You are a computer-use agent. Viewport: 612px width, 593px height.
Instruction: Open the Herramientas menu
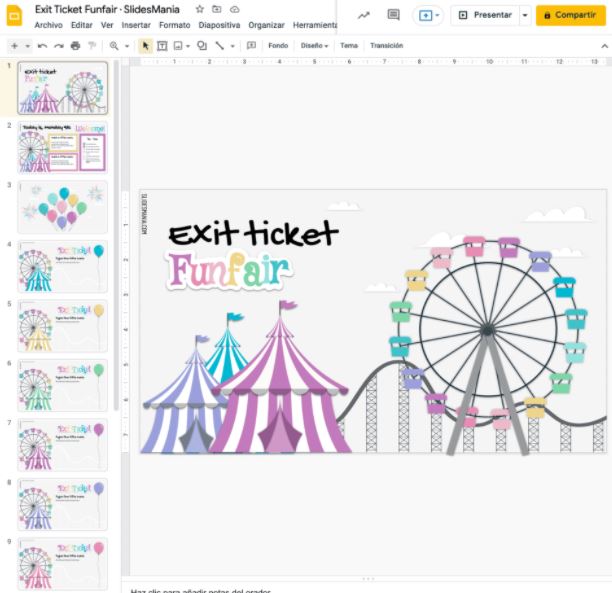coord(315,25)
